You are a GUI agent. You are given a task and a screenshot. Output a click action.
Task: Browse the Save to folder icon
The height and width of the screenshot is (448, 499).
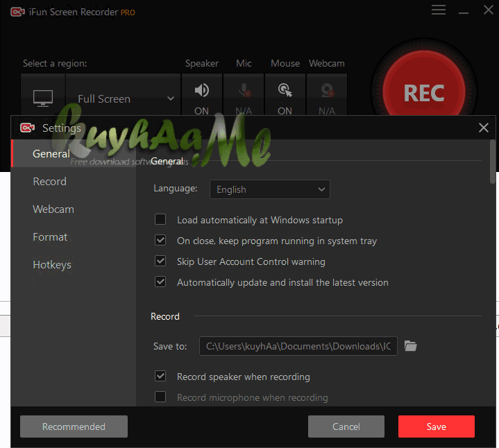pos(410,345)
